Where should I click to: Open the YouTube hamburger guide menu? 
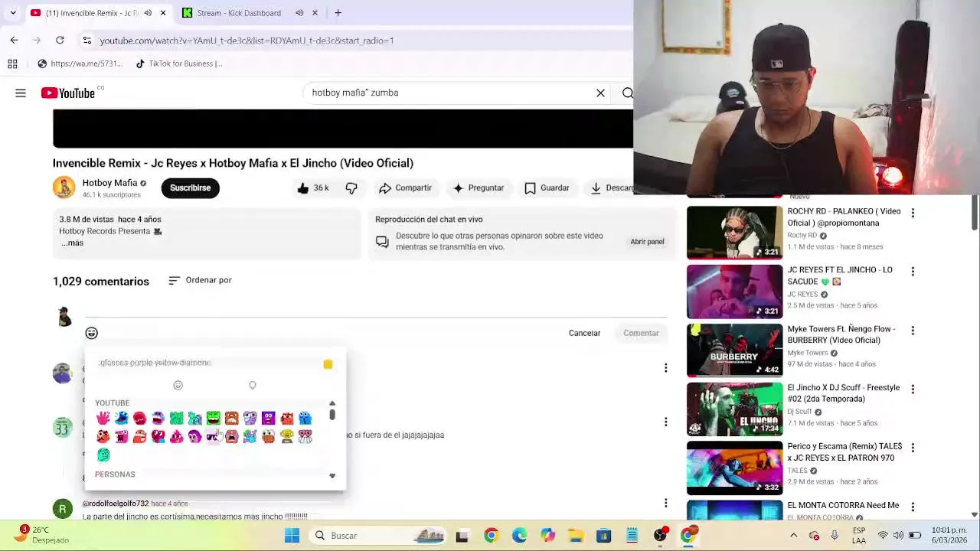point(21,93)
